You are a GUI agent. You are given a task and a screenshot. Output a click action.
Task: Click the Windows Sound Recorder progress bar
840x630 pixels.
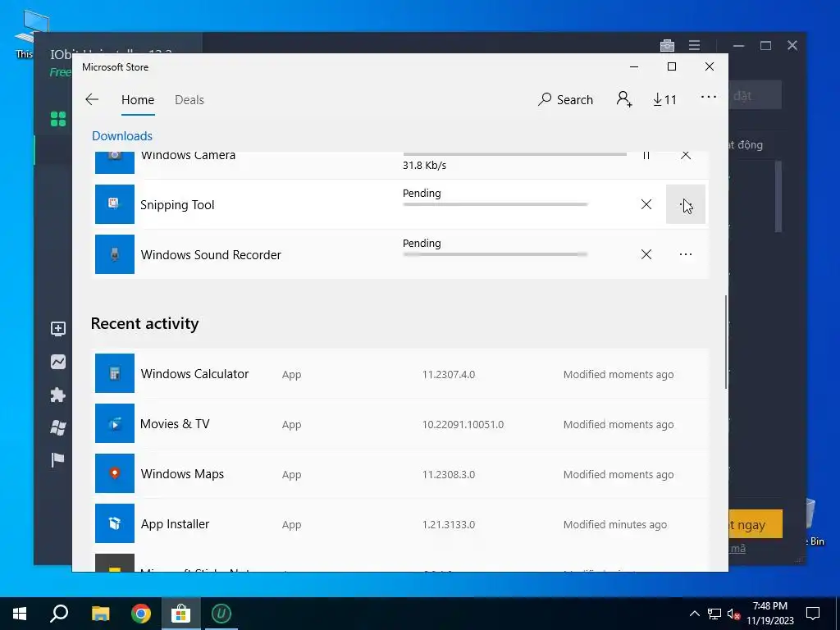pyautogui.click(x=495, y=254)
